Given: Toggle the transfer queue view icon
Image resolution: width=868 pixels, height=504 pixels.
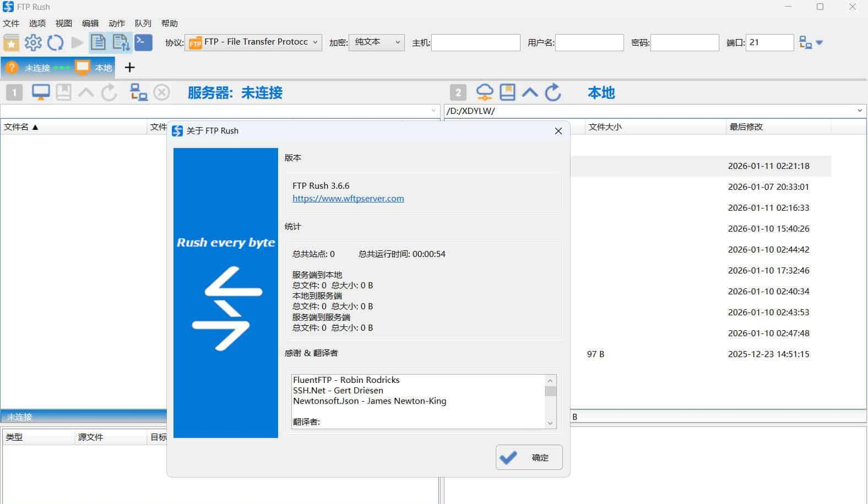Looking at the screenshot, I should [x=121, y=42].
